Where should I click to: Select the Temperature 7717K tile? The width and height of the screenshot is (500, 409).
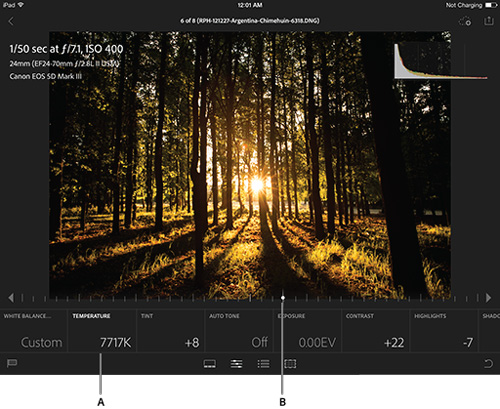pos(102,330)
